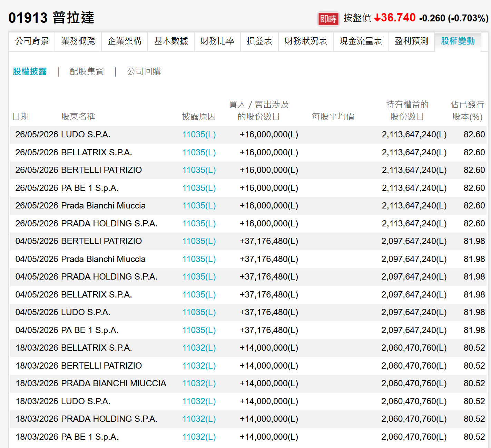Click the -0.260 (-0.703%) price change

[x=454, y=18]
